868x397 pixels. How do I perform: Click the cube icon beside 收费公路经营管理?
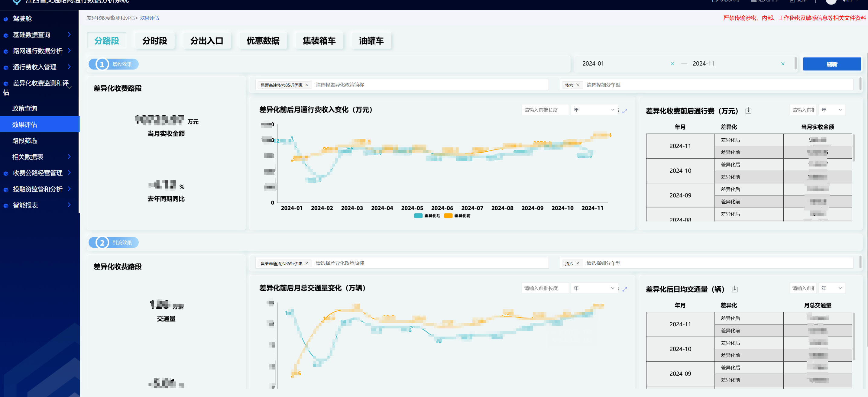point(6,173)
